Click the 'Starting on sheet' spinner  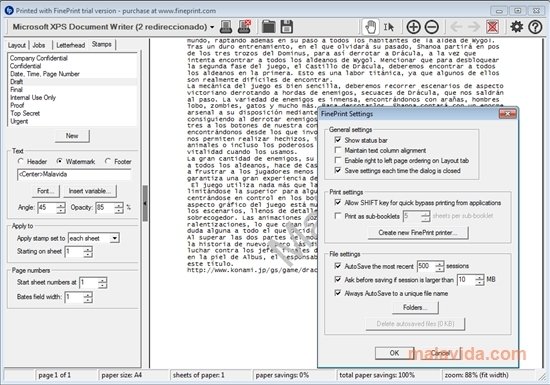tap(88, 251)
